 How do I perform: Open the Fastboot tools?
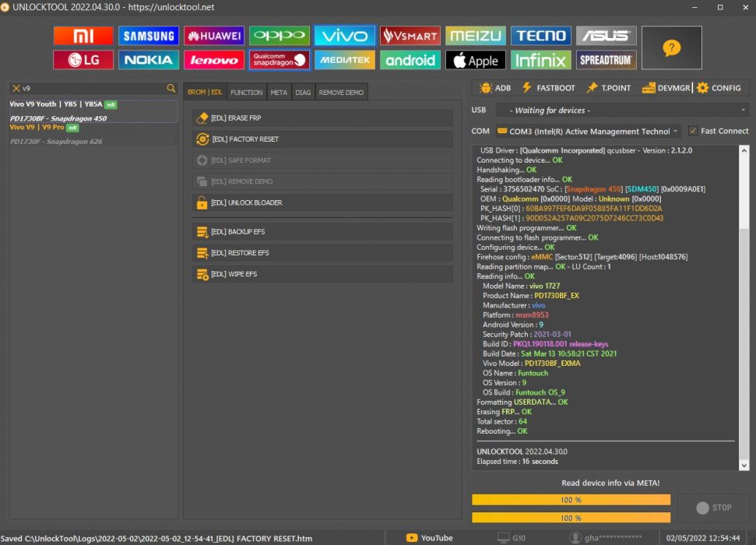tap(549, 88)
